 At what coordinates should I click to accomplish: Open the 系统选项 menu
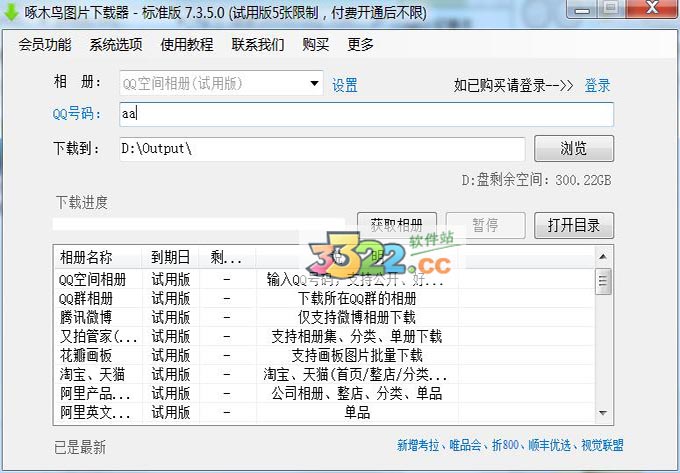[116, 44]
